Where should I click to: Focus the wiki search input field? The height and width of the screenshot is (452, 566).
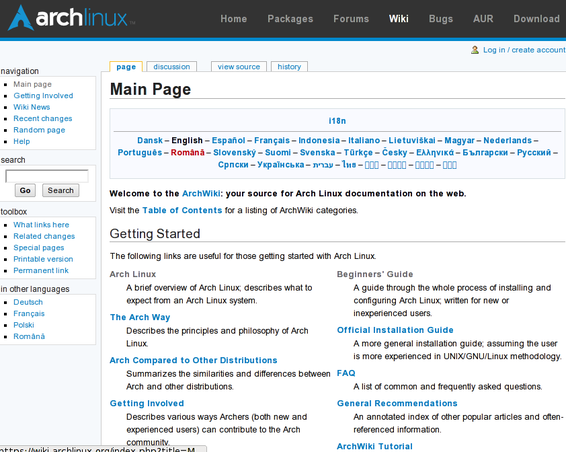click(x=47, y=176)
